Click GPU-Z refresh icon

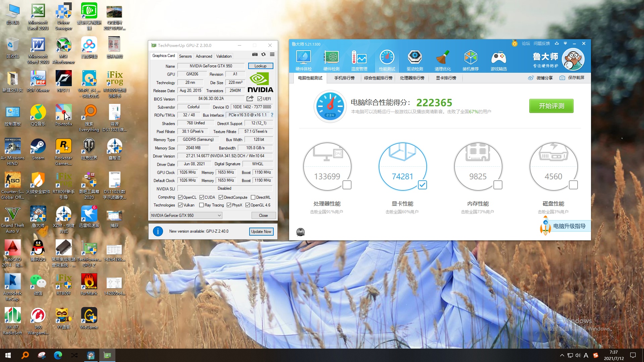coord(264,54)
